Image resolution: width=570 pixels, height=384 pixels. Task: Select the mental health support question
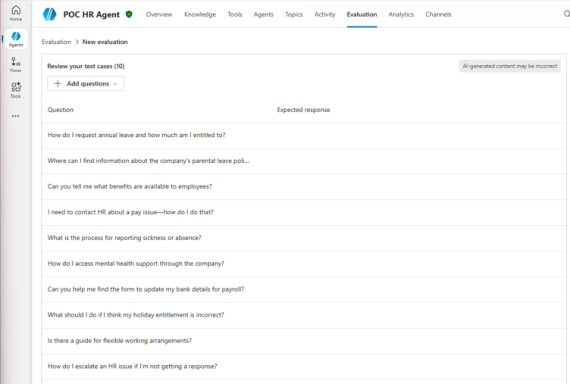point(304,264)
